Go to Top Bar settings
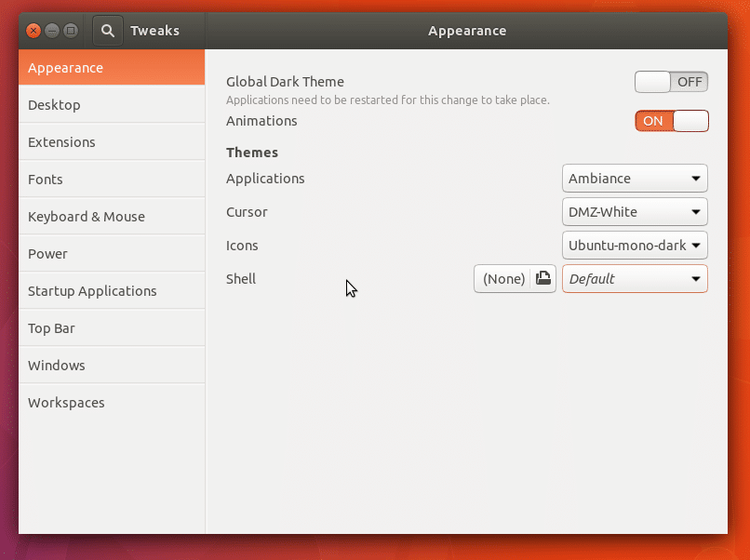The height and width of the screenshot is (560, 750). [112, 328]
